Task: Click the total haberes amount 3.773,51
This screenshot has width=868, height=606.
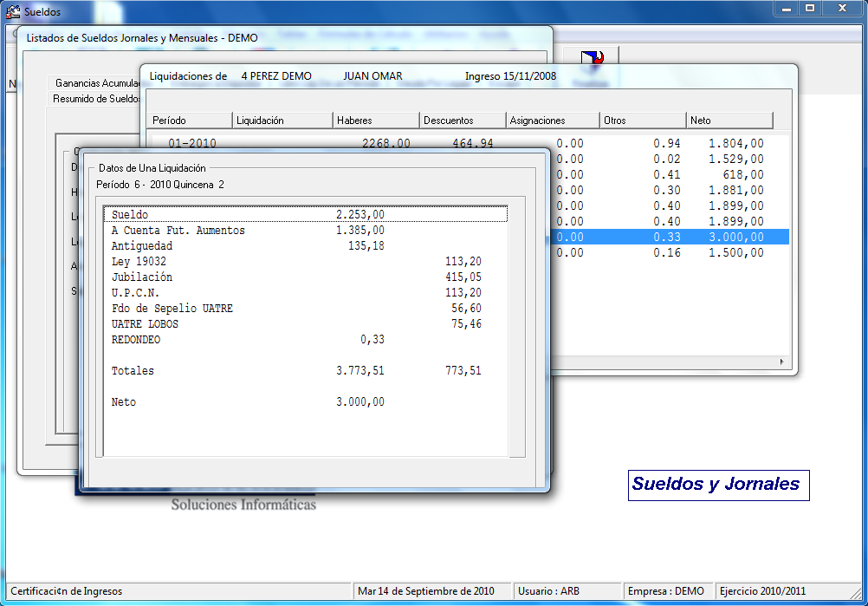Action: pyautogui.click(x=360, y=370)
